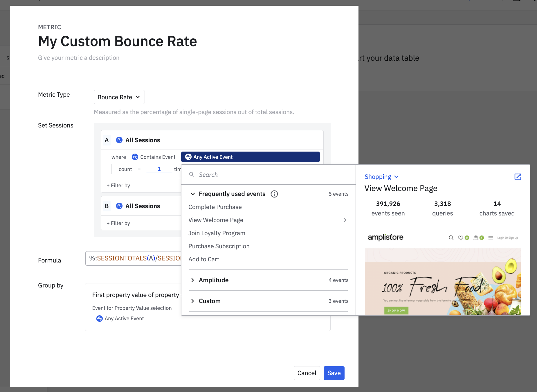Collapse the Frequently used events section
The image size is (537, 392).
193,194
